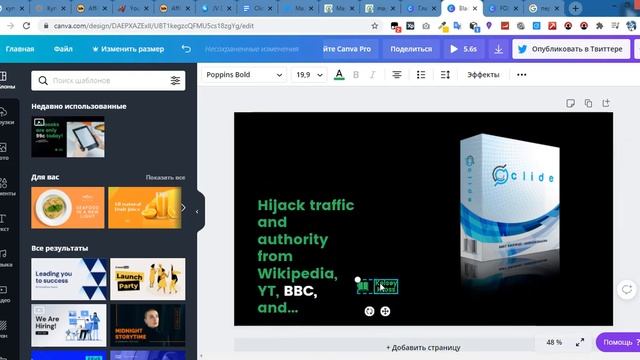Select the orange juice template thumbnail
The height and width of the screenshot is (360, 640).
tap(145, 208)
